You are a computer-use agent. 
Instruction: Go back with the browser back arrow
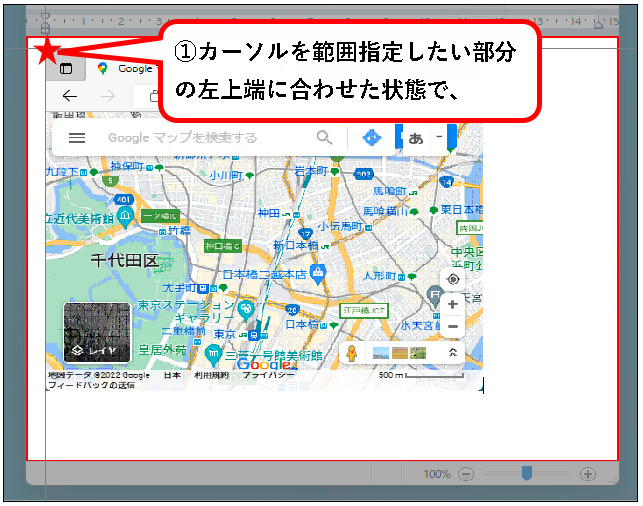click(x=70, y=96)
